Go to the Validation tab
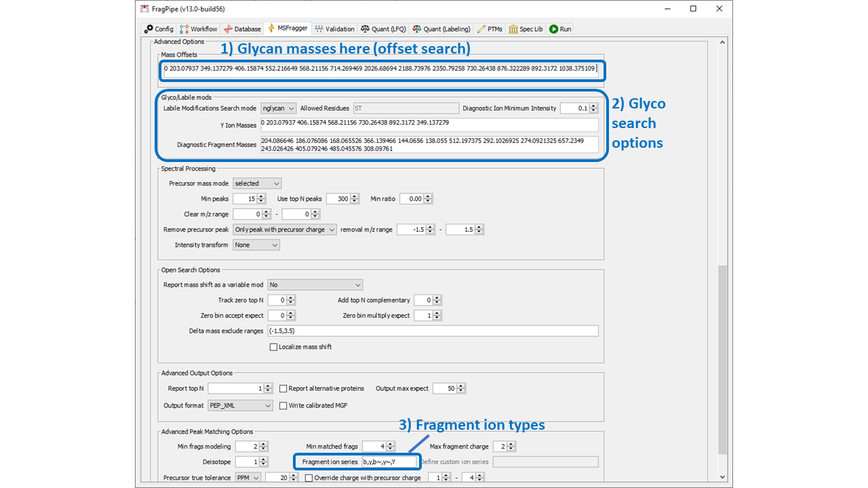 (334, 29)
